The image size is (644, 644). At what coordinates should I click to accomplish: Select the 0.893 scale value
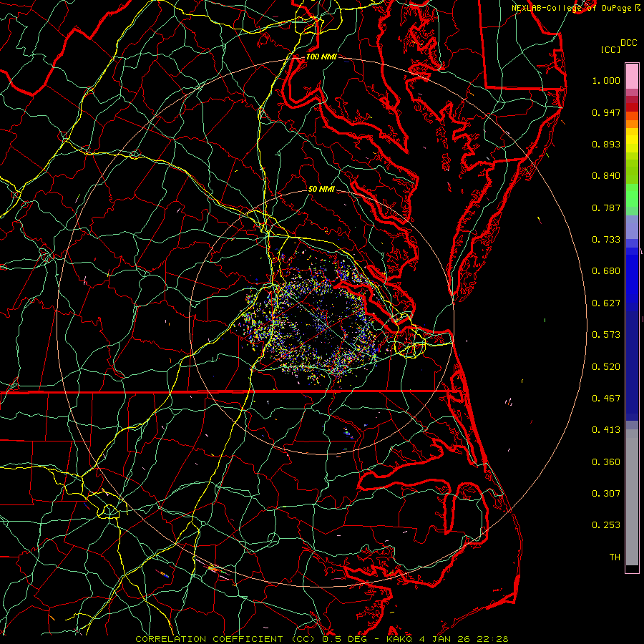(606, 144)
